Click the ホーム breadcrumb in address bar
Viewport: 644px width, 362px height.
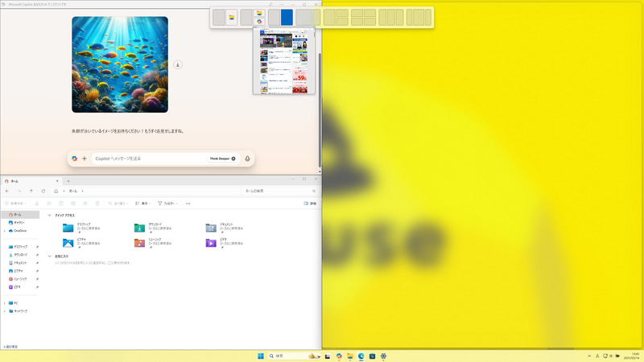[73, 191]
